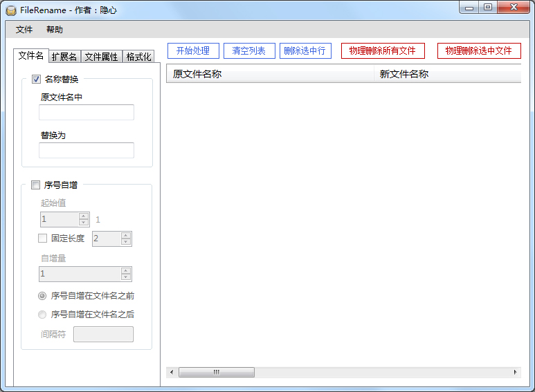Select 序号自增在文件名之后 radio option
The width and height of the screenshot is (535, 392).
(x=42, y=315)
